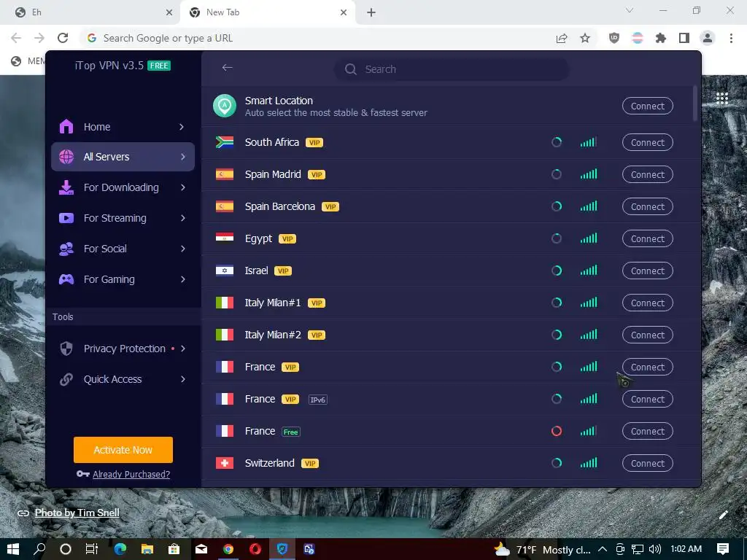Screen dimensions: 747x560
Task: Click the server list scrollbar
Action: point(695,104)
